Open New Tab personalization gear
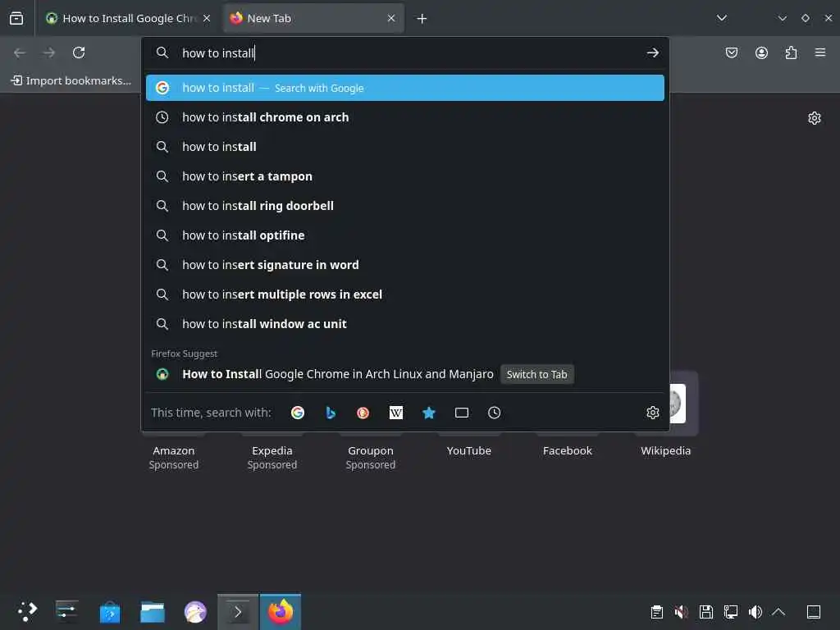The image size is (840, 630). [815, 118]
